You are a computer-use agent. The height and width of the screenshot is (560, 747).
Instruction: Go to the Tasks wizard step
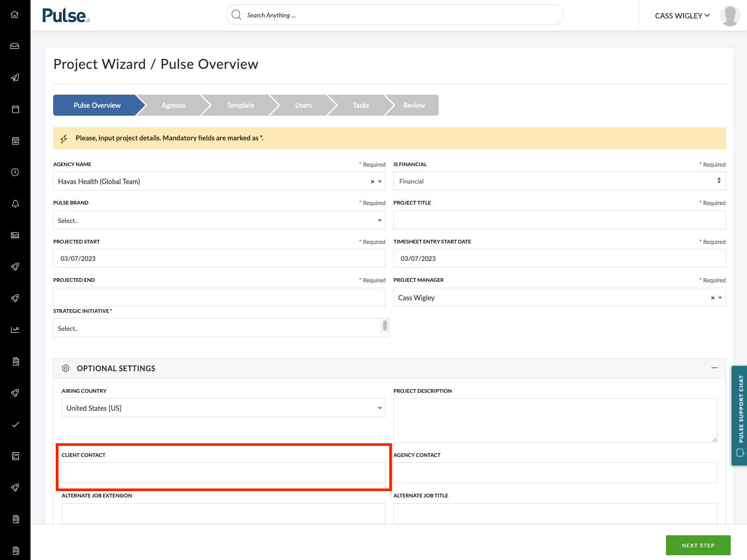(361, 105)
